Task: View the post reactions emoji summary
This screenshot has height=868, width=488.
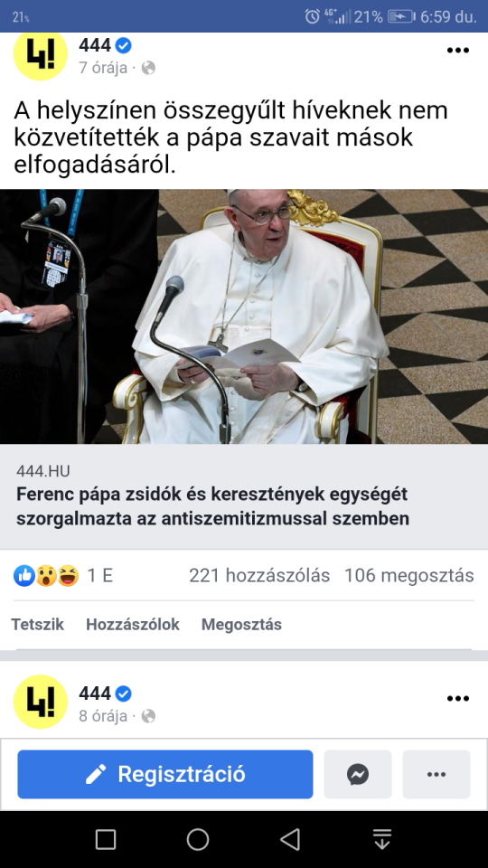Action: [46, 576]
